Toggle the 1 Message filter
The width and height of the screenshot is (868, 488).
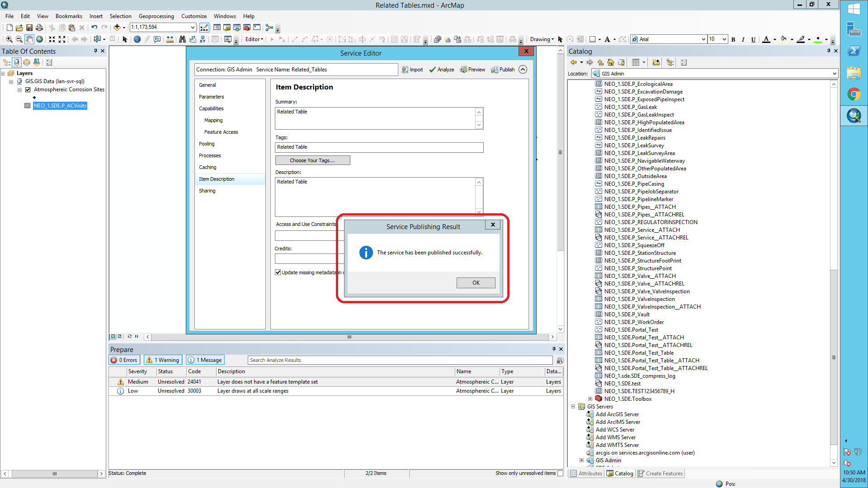205,360
